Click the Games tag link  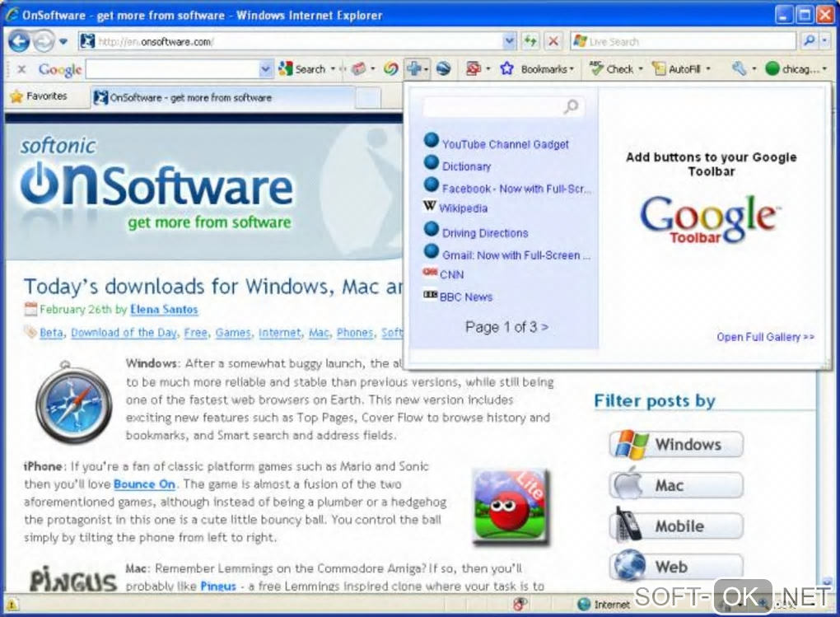pos(233,333)
